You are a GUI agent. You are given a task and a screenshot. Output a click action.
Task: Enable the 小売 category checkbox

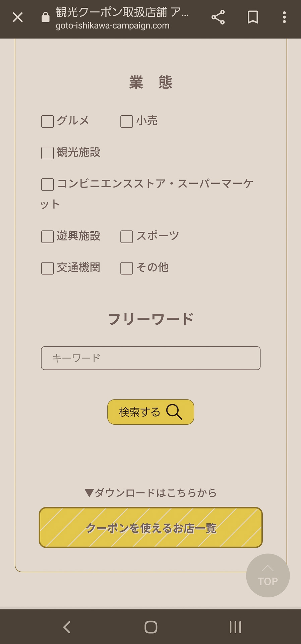(127, 121)
